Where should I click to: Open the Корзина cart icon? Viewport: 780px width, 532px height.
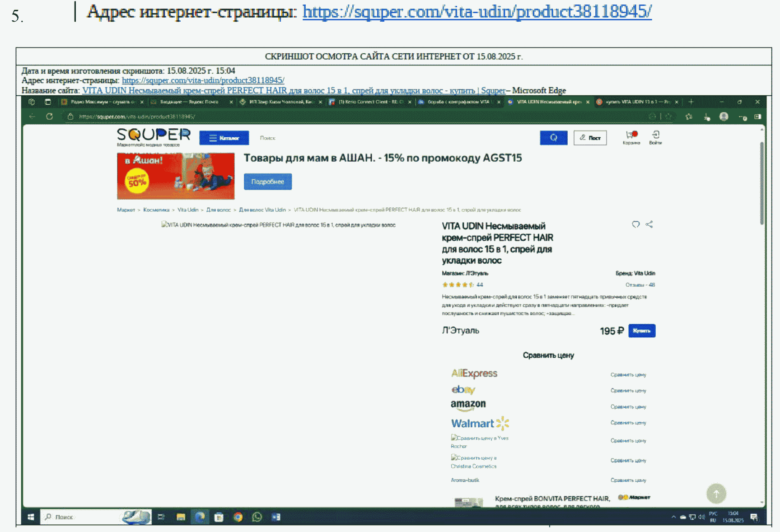631,137
